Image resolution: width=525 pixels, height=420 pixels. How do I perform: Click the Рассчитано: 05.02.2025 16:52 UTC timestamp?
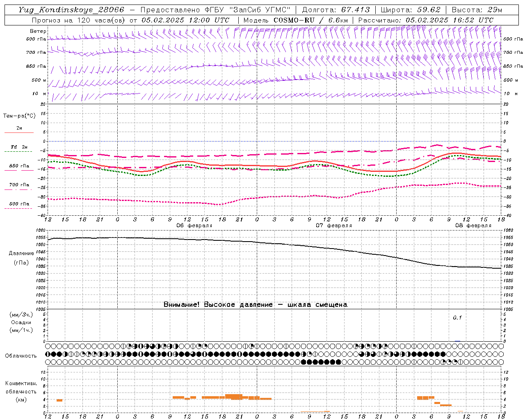426,20
